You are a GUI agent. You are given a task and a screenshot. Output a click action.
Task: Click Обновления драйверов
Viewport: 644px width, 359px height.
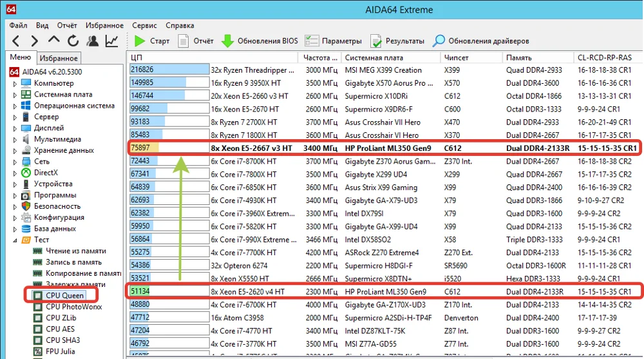tap(480, 41)
